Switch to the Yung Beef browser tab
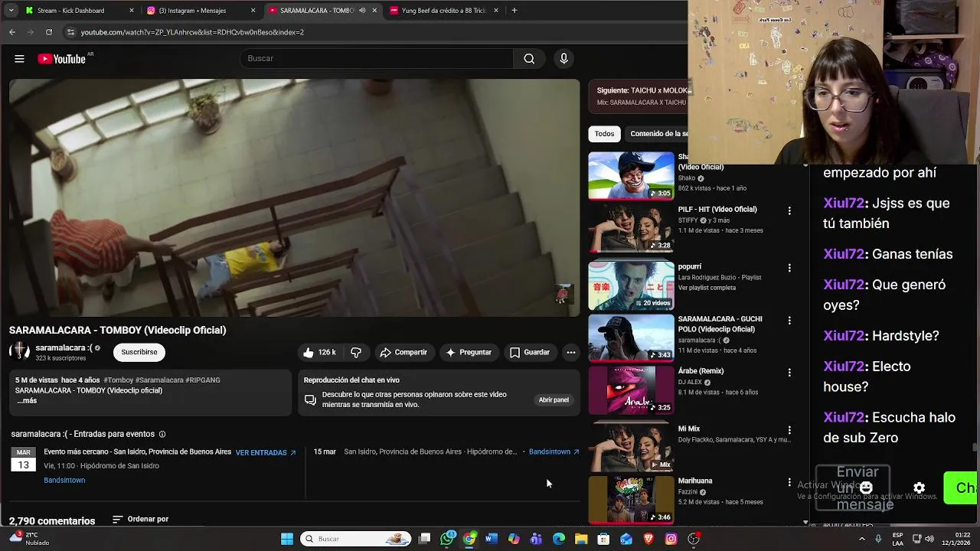 [x=445, y=11]
